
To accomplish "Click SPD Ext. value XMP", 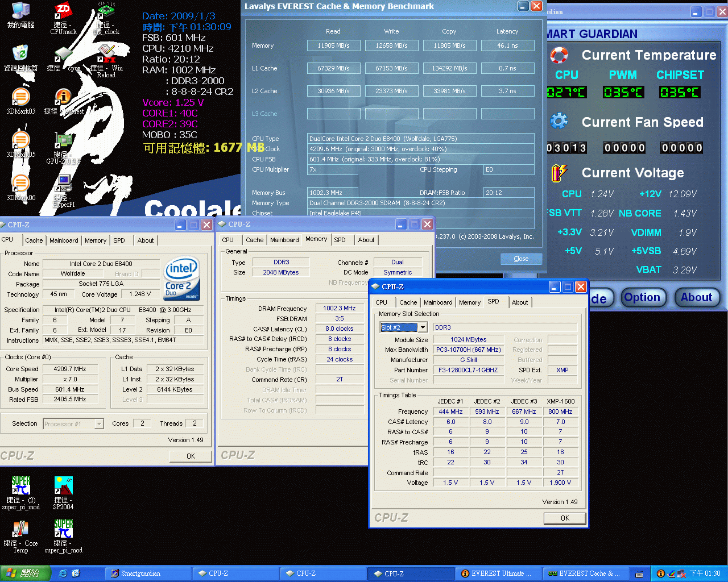I will (x=562, y=370).
